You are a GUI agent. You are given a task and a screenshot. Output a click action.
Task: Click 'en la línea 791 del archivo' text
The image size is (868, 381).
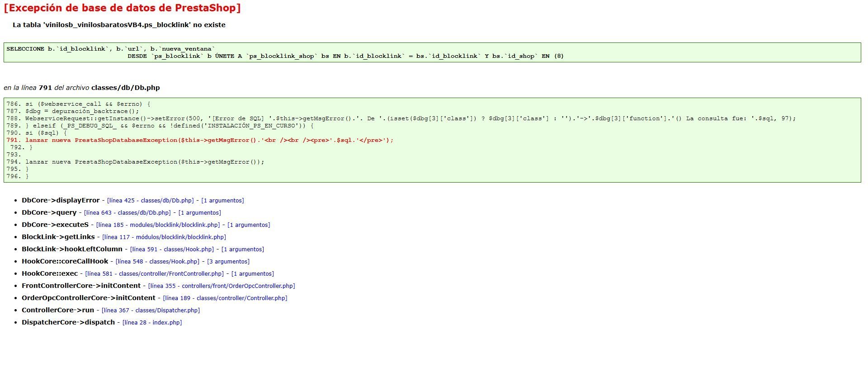click(x=82, y=88)
